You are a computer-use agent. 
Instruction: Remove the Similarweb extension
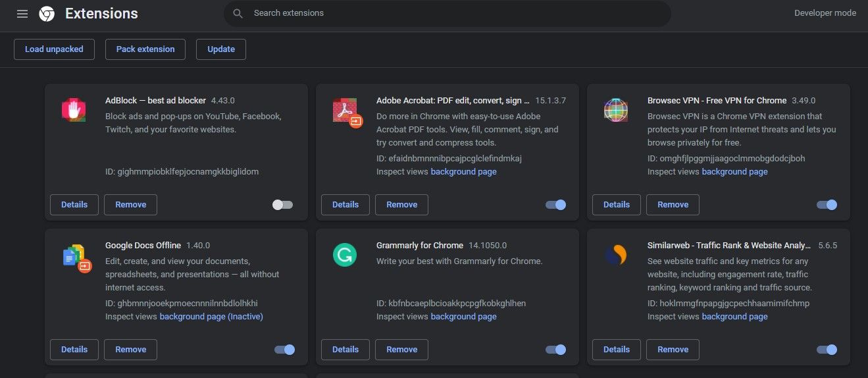(x=673, y=350)
